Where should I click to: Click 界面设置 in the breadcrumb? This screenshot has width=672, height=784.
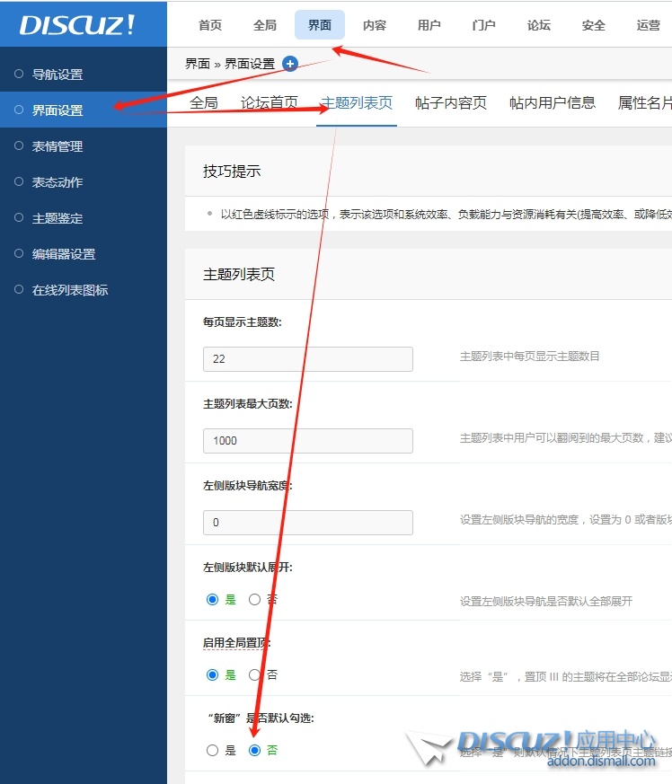coord(250,64)
